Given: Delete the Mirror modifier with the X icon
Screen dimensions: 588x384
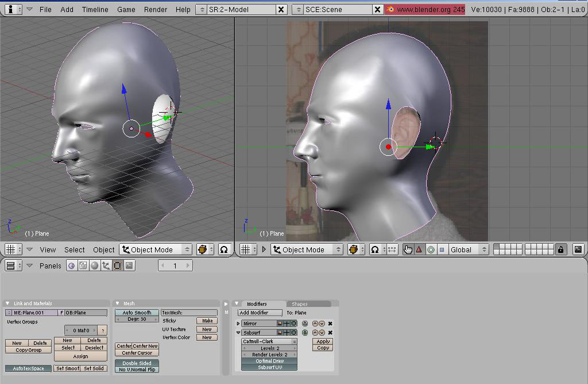Looking at the screenshot, I should pos(330,324).
